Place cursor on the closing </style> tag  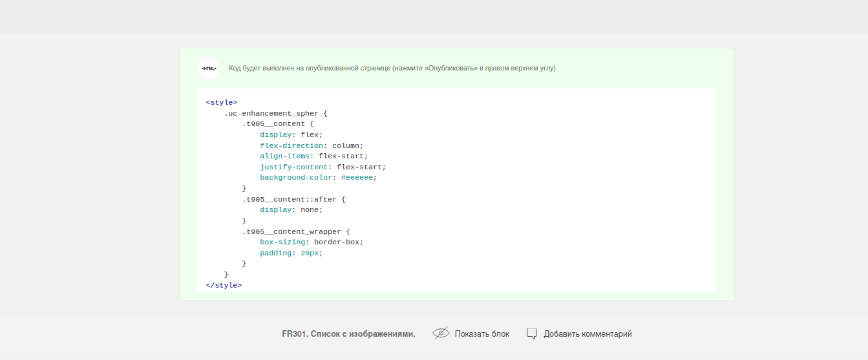(224, 285)
